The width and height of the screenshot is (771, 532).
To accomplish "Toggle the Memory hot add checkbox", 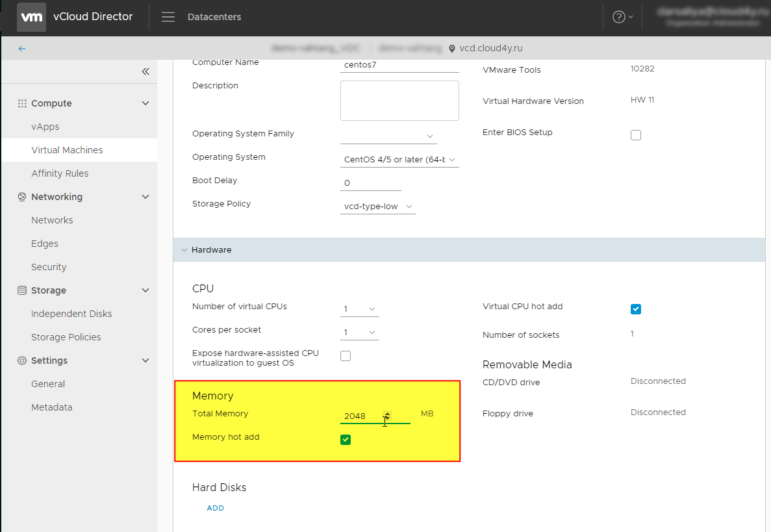I will [346, 440].
